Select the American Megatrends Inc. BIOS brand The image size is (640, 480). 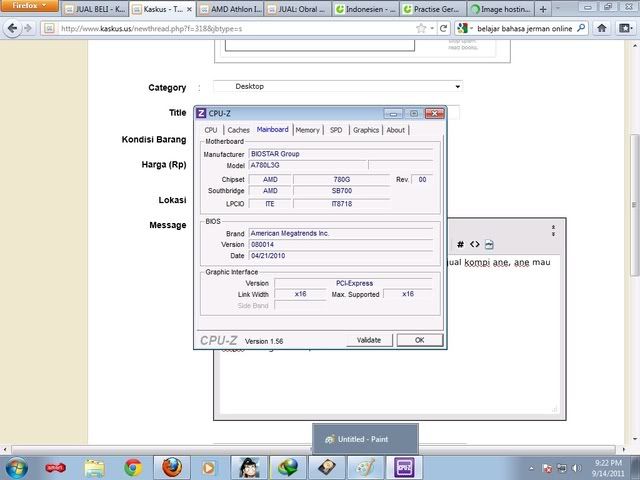point(341,233)
